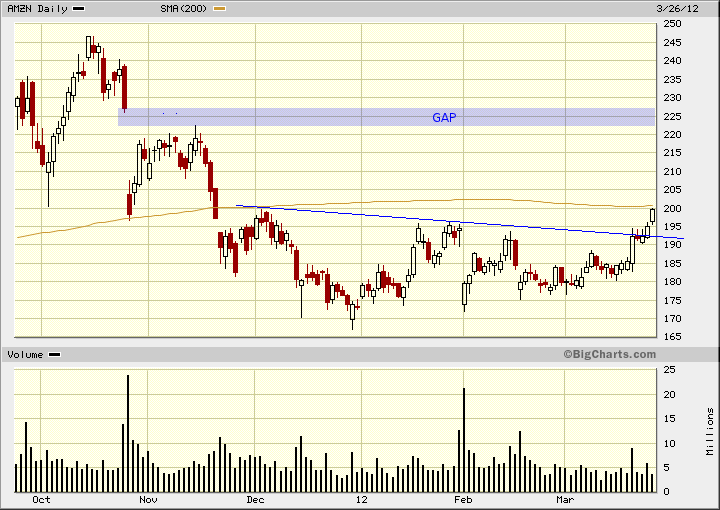Click the 3/26/12 date in header
The image size is (720, 510).
point(677,9)
